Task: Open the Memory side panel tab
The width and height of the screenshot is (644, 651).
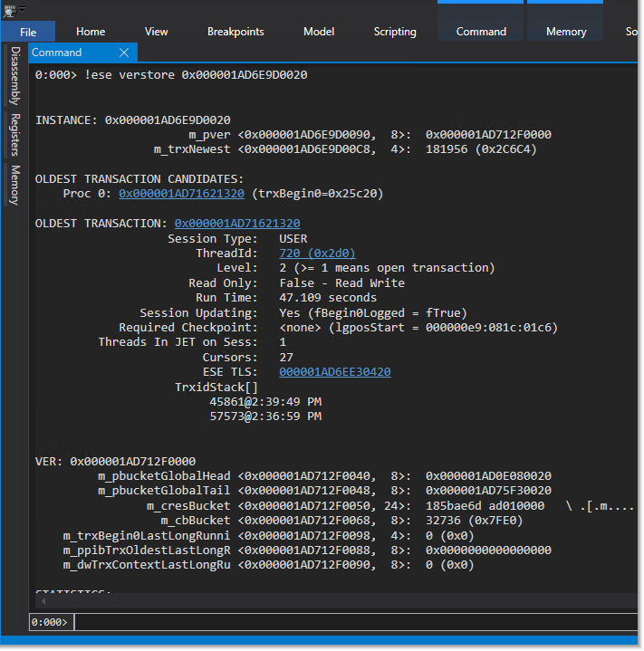Action: coord(15,185)
